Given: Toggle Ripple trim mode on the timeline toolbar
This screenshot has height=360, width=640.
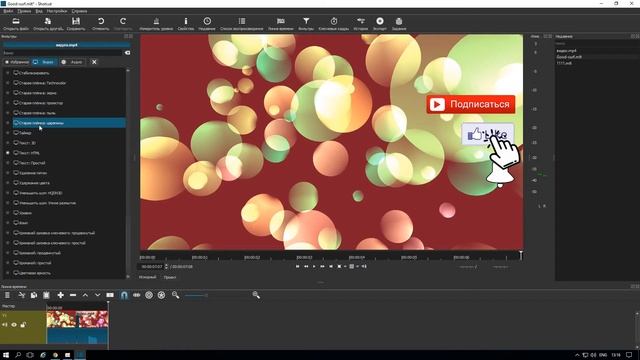Looking at the screenshot, I should (x=149, y=295).
